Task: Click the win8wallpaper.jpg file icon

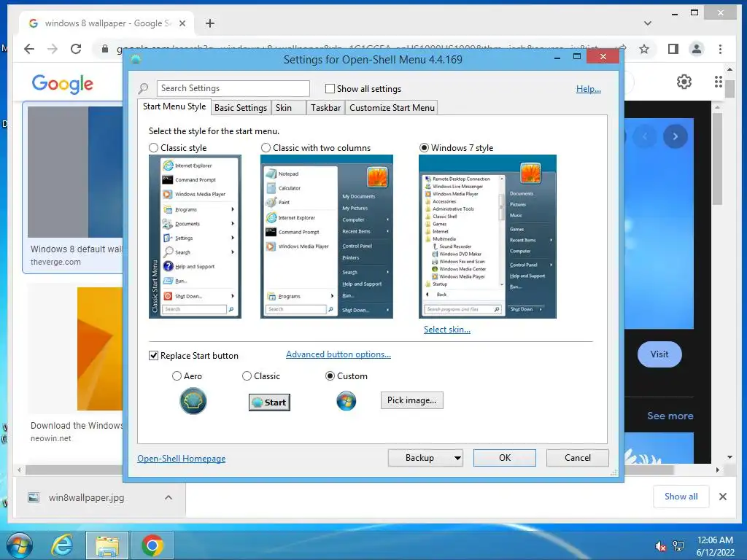Action: 34,497
